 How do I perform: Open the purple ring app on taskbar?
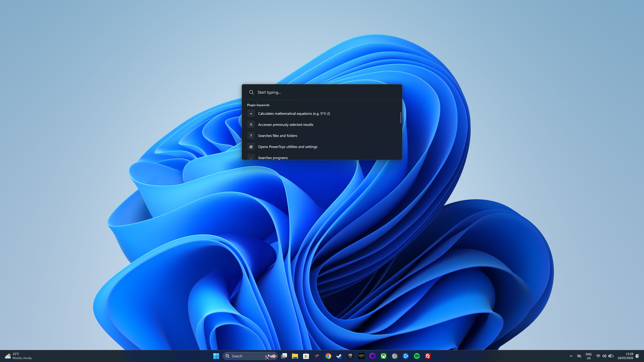372,356
